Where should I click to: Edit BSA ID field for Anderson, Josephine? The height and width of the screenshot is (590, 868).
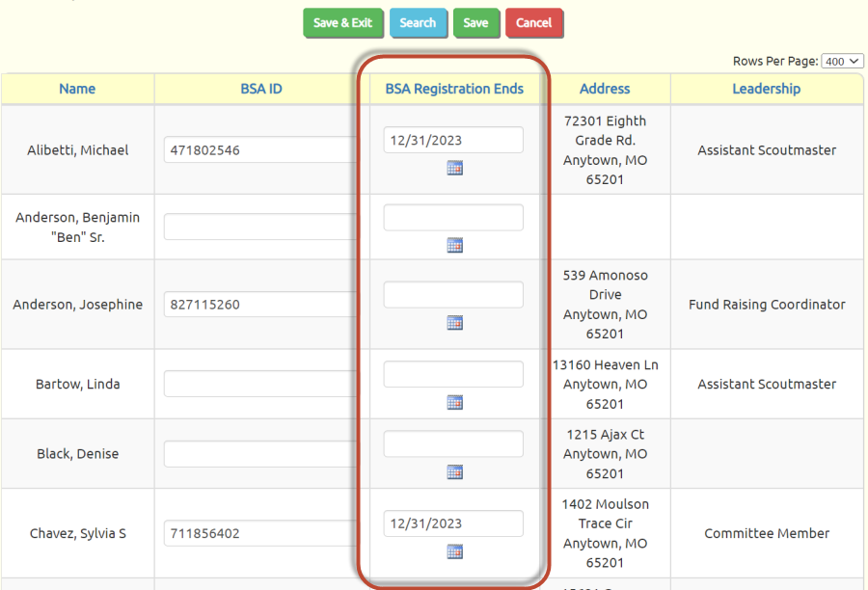(x=260, y=305)
